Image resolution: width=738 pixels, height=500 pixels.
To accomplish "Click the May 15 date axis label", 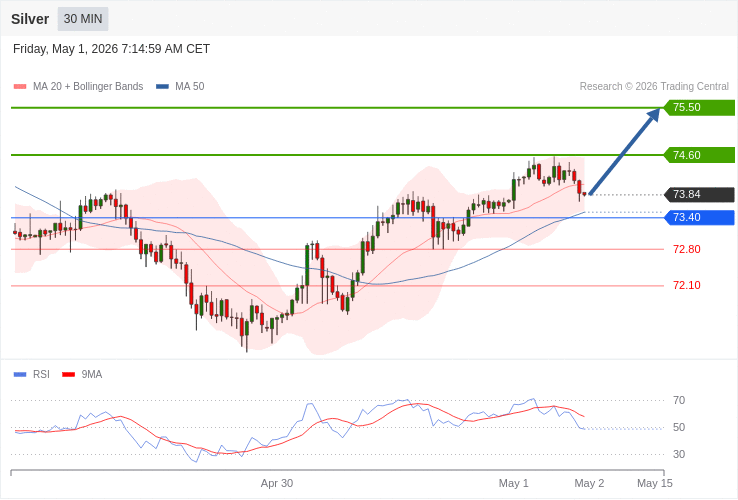I will (655, 483).
